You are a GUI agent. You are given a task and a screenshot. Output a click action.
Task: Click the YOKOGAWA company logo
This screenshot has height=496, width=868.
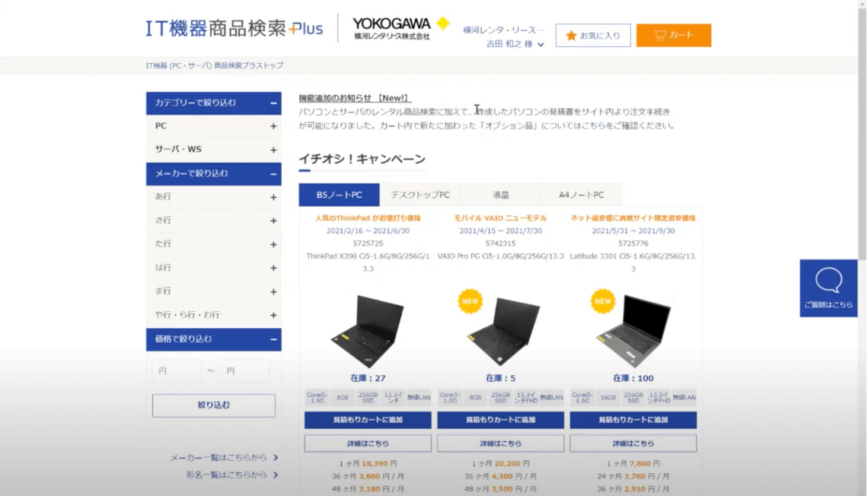click(400, 28)
